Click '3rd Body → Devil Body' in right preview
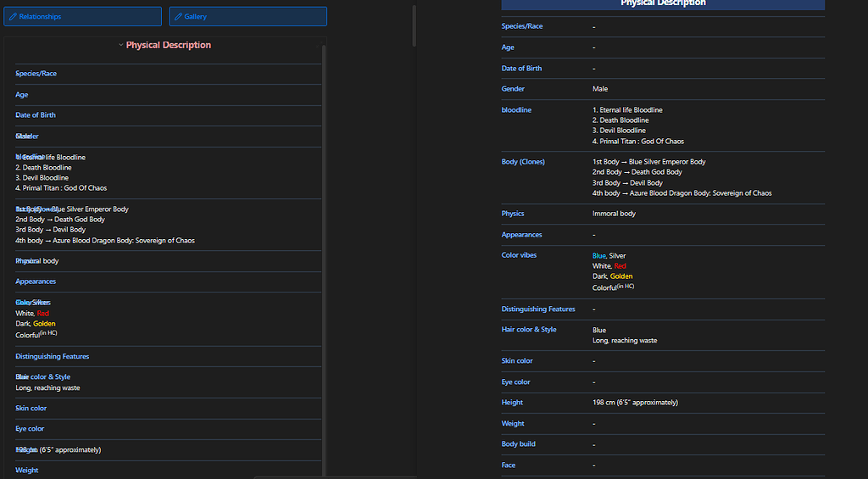The height and width of the screenshot is (479, 868). (627, 183)
